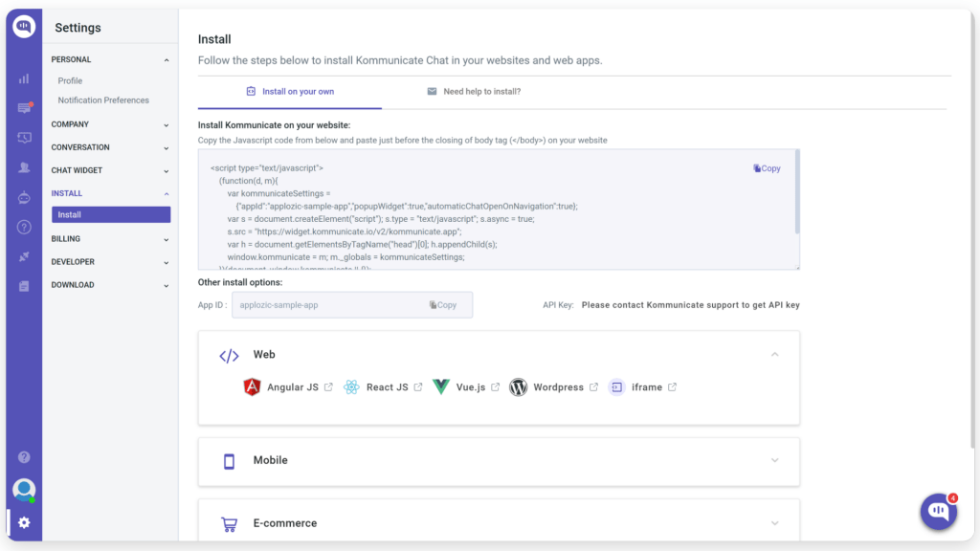This screenshot has width=980, height=551.
Task: Open the chat widget bubble with badge
Action: [938, 512]
